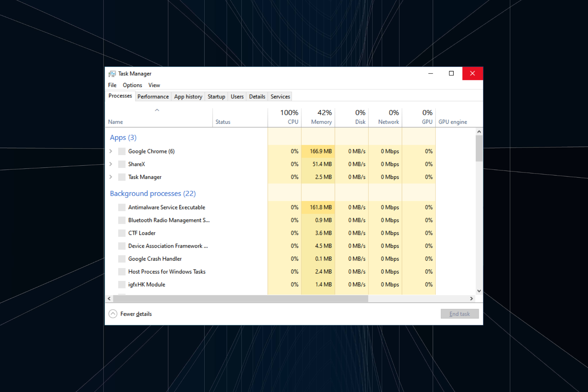
Task: Expand the Task Manager process entry
Action: click(111, 177)
